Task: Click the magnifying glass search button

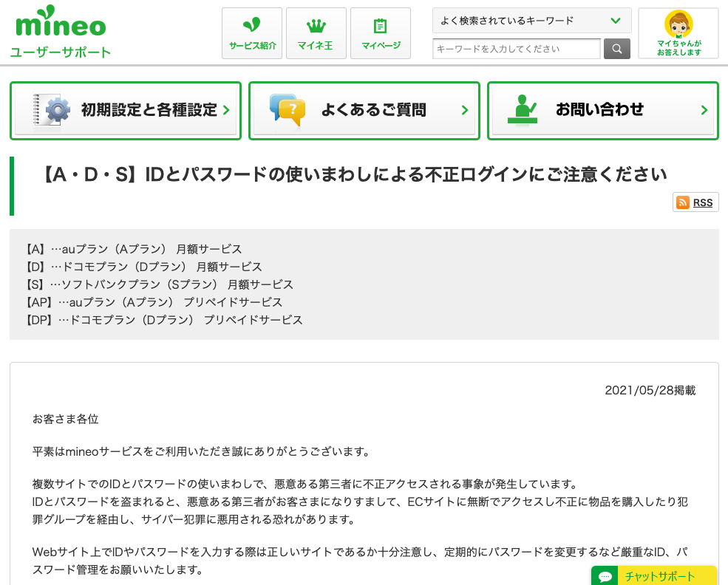Action: pyautogui.click(x=617, y=49)
